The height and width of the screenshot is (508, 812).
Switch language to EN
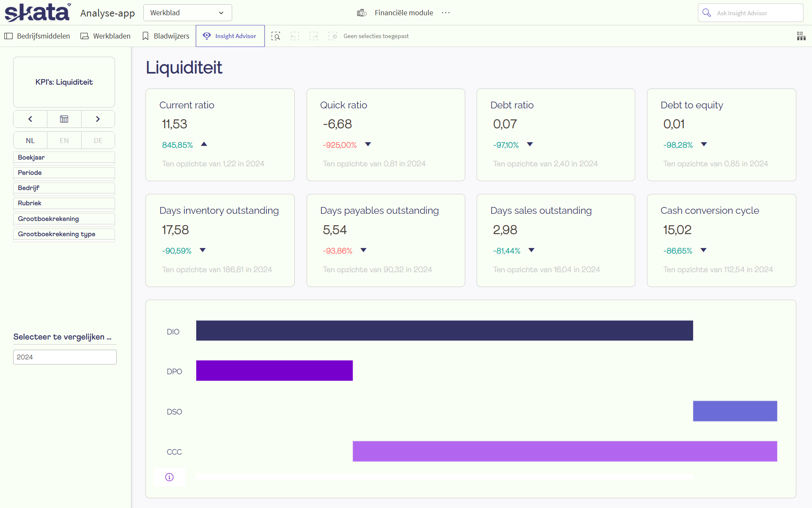coord(64,141)
